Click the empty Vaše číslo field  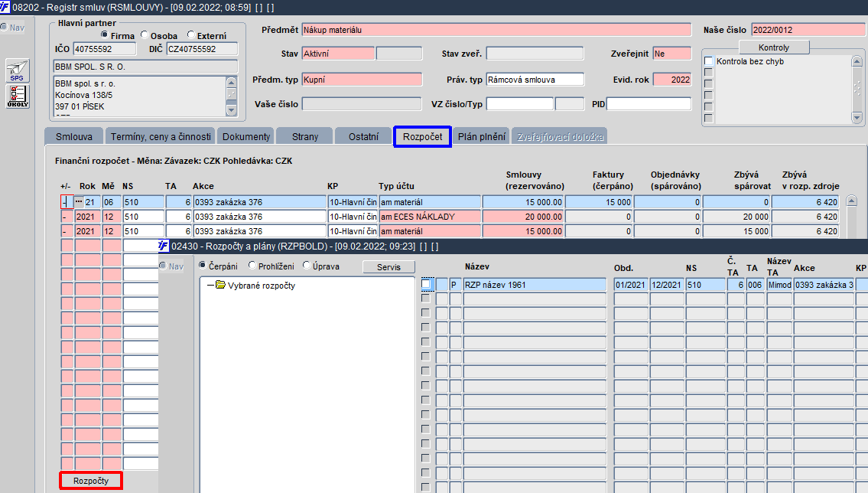pyautogui.click(x=362, y=103)
